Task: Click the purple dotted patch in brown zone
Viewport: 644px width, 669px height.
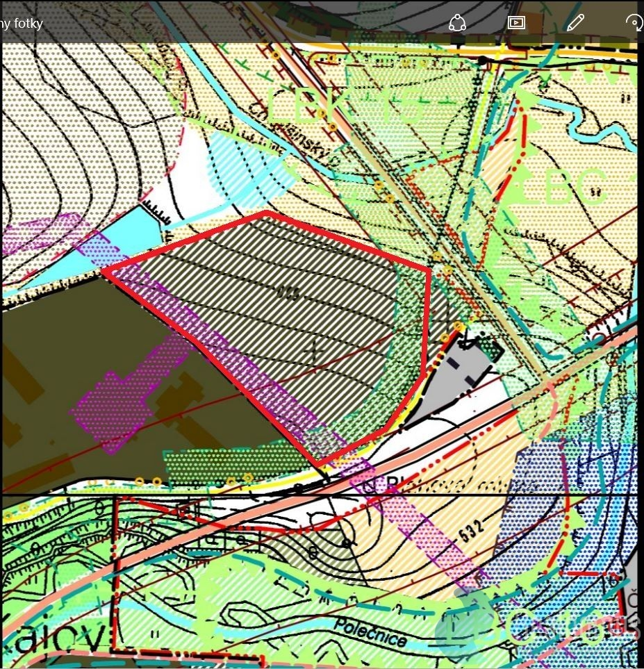Action: click(x=111, y=410)
